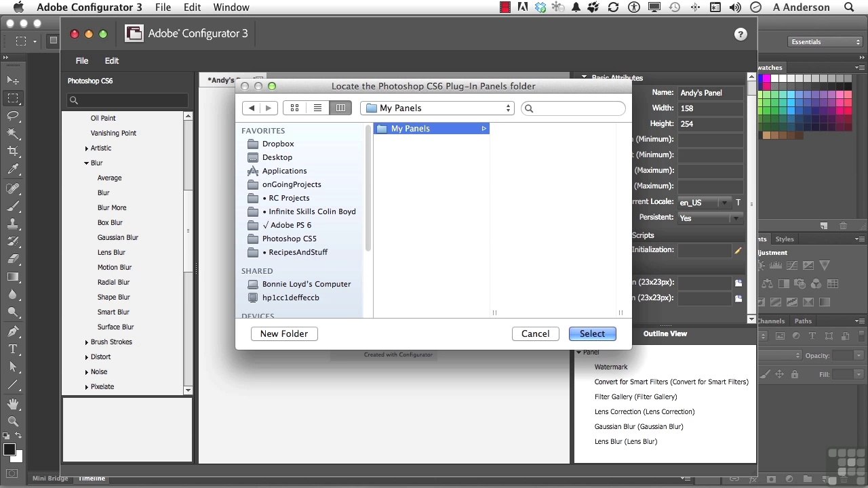Select the History Brush tool
The width and height of the screenshot is (868, 488).
tap(13, 241)
